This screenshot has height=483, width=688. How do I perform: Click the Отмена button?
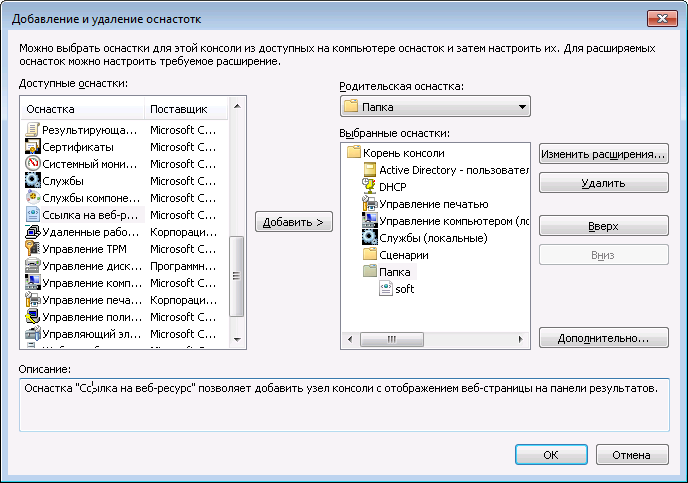click(x=632, y=454)
